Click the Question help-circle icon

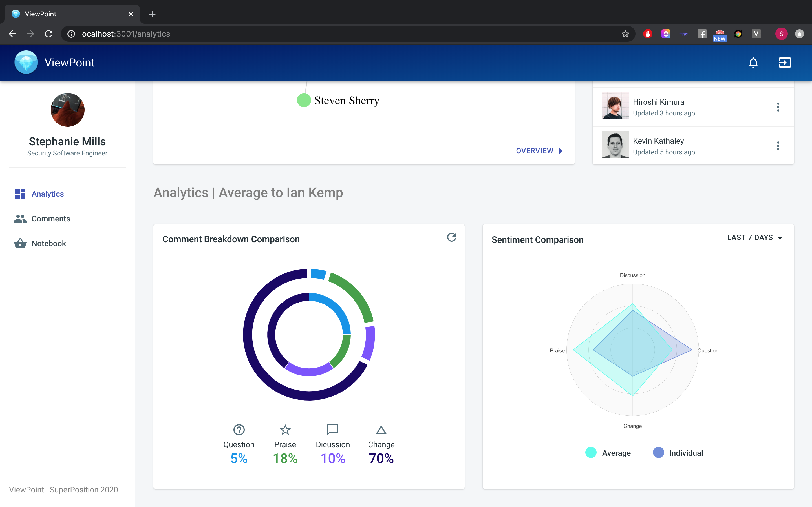point(239,430)
